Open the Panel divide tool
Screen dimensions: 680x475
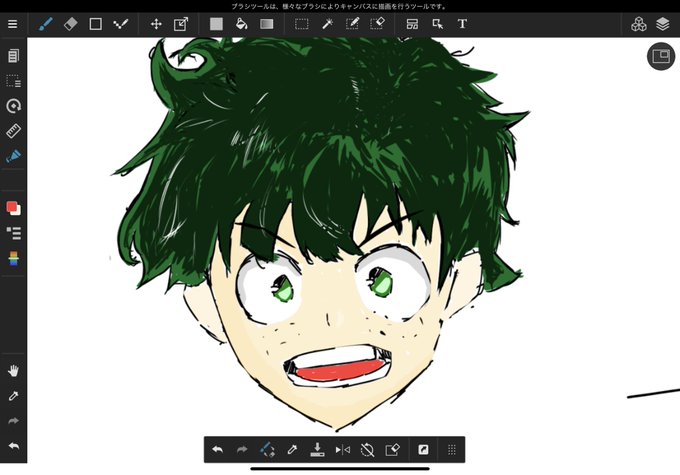[412, 24]
